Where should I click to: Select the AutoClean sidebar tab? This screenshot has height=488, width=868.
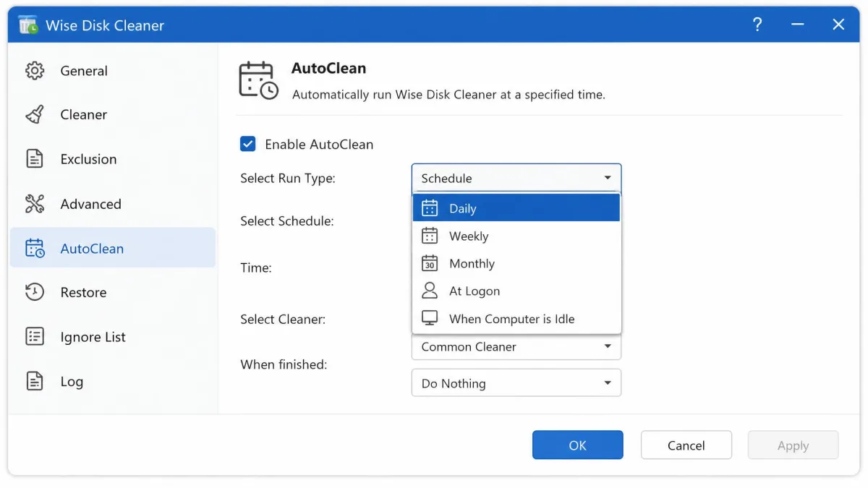tap(113, 248)
